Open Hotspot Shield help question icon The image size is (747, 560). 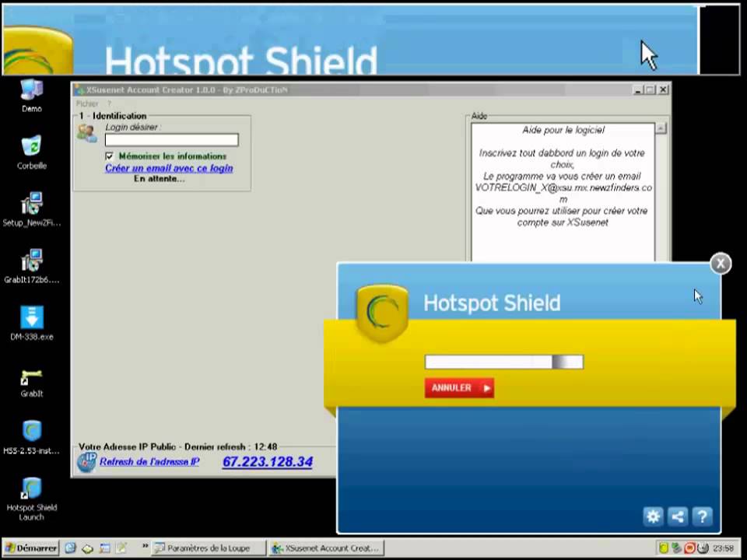[702, 516]
